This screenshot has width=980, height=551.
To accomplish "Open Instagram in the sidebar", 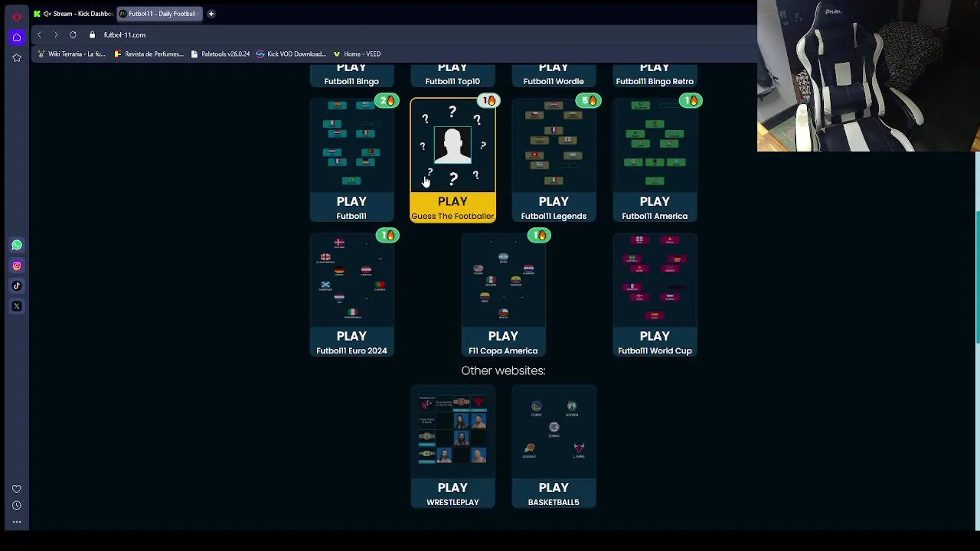I will click(17, 266).
